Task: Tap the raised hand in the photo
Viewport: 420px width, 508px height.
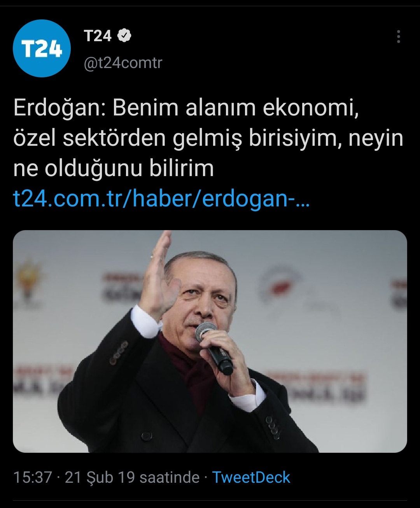Action: tap(157, 278)
